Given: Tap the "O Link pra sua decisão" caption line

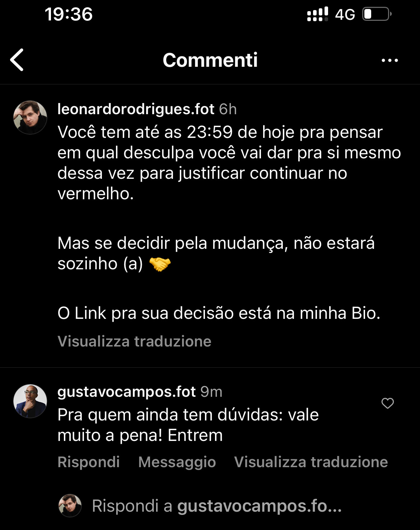Looking at the screenshot, I should 219,313.
